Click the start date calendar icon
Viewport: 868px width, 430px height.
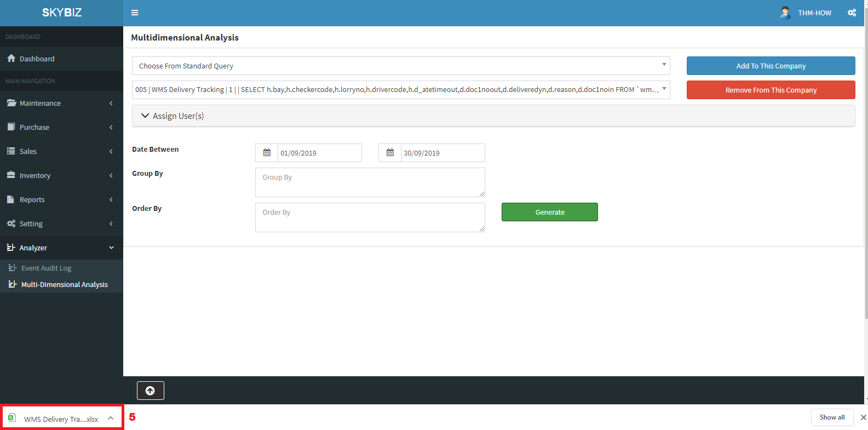pyautogui.click(x=267, y=153)
